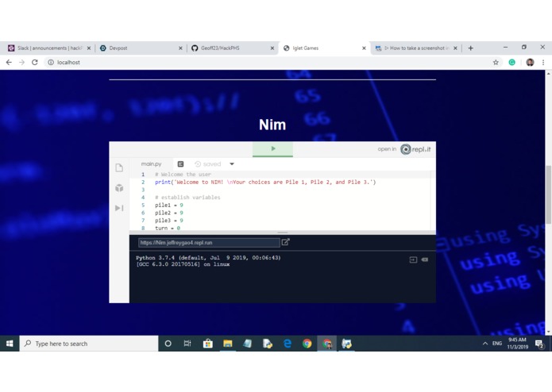Image resolution: width=552 pixels, height=392 pixels.
Task: Click the '# establish variables' comment line
Action: (x=187, y=198)
